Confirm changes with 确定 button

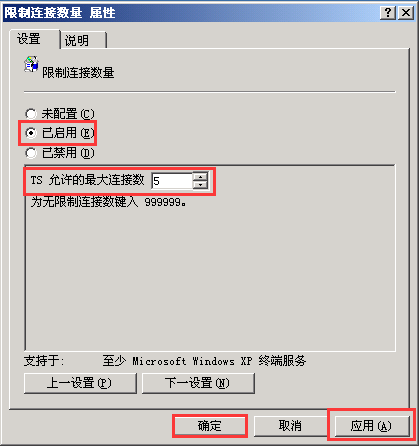click(209, 426)
